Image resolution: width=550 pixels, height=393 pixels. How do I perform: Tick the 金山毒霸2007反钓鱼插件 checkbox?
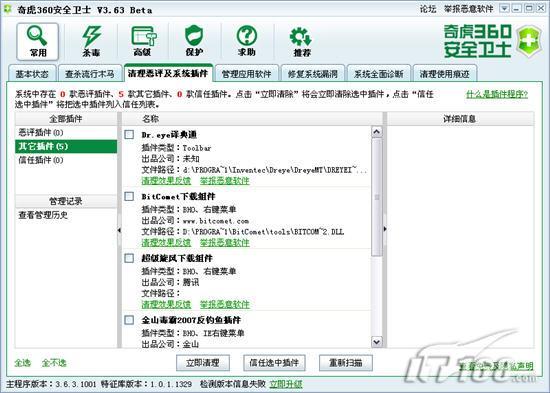coord(129,320)
